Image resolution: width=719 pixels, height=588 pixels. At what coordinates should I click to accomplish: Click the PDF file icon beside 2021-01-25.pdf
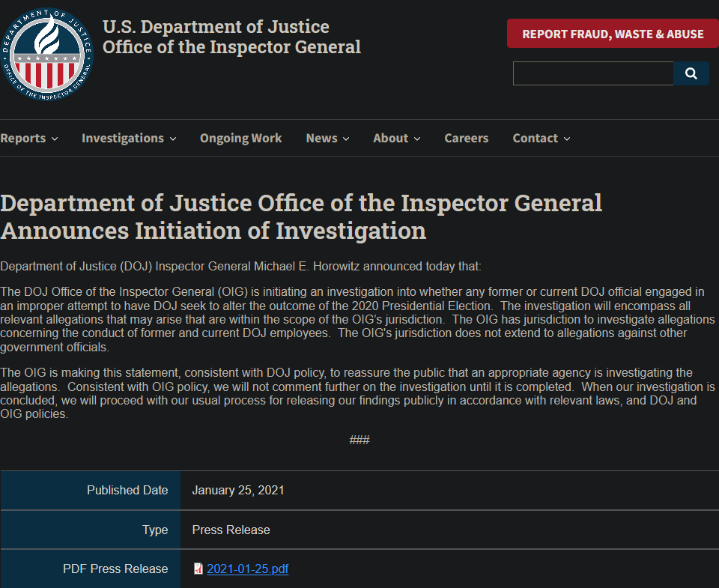tap(198, 569)
